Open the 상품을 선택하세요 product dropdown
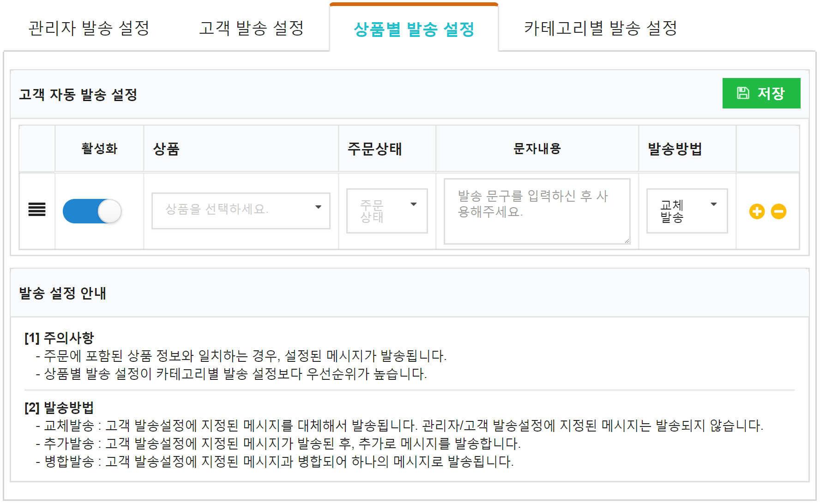Viewport: 820px width, 504px height. coord(241,211)
